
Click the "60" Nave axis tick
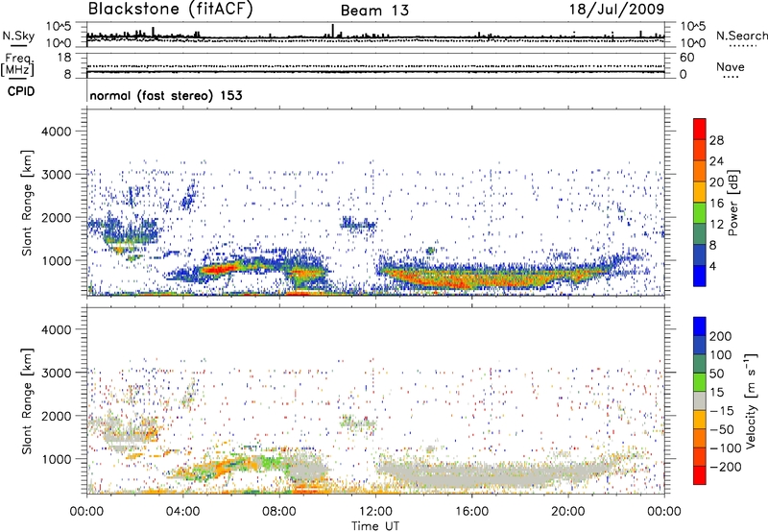[686, 58]
